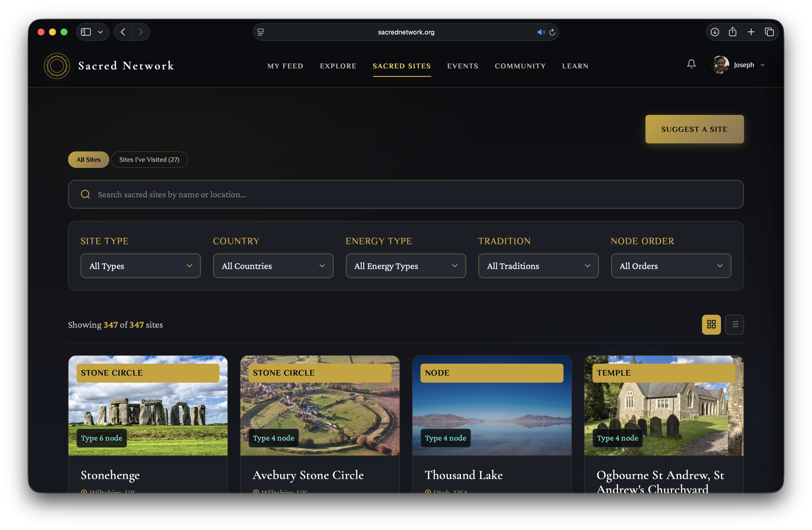Open the Thousand Lake photo thumbnail
This screenshot has height=530, width=812.
pos(492,406)
